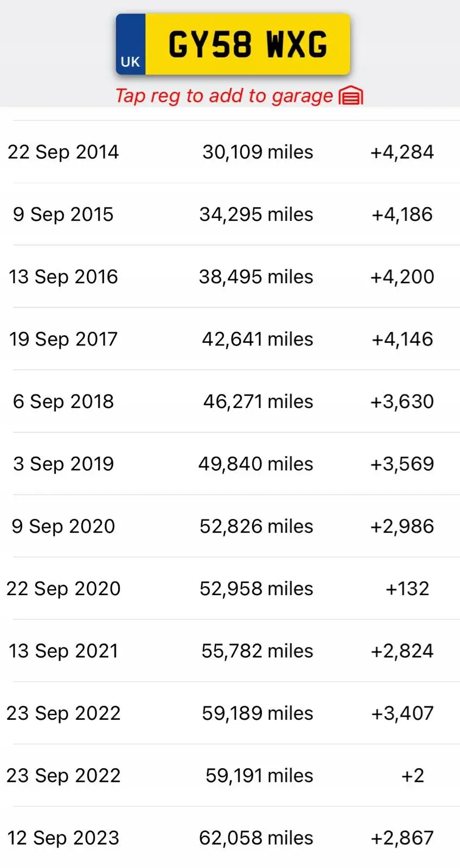Tap the 46,271 miles reading
The image size is (460, 868).
pyautogui.click(x=258, y=401)
